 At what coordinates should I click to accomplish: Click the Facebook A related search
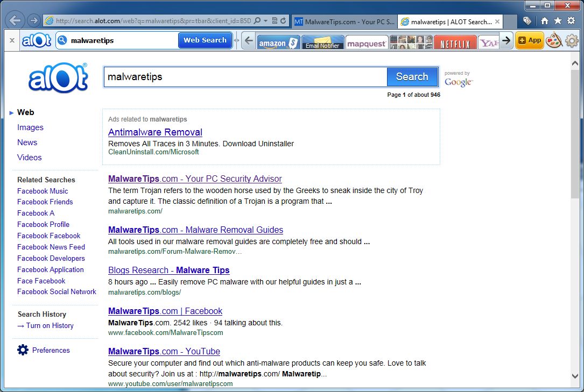tap(36, 213)
